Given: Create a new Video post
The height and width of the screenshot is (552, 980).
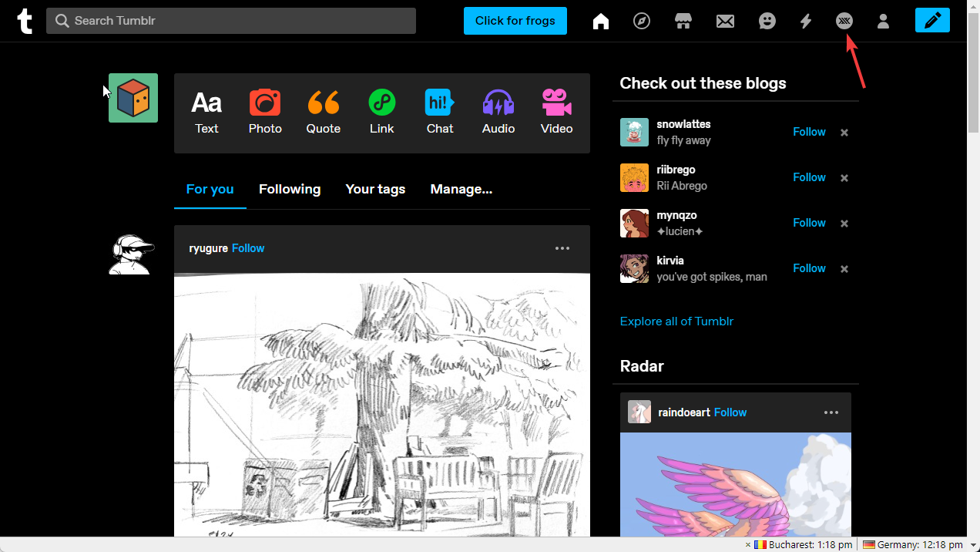Looking at the screenshot, I should (x=556, y=113).
